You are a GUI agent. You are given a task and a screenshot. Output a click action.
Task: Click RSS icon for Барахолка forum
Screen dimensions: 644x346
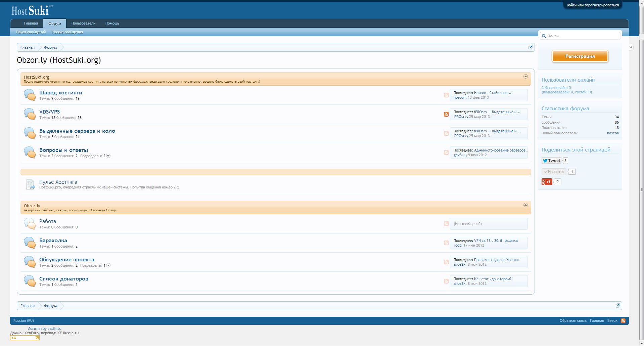point(446,243)
